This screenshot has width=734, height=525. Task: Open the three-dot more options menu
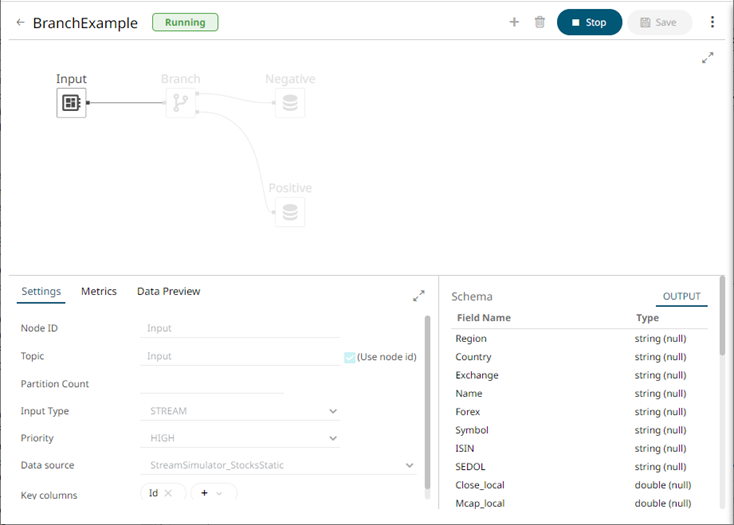coord(713,22)
